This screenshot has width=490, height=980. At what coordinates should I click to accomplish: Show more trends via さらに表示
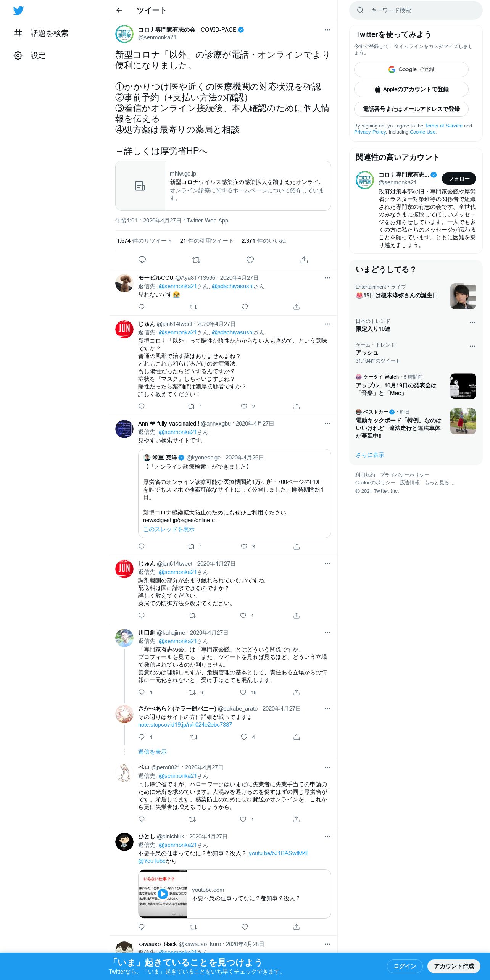click(370, 455)
